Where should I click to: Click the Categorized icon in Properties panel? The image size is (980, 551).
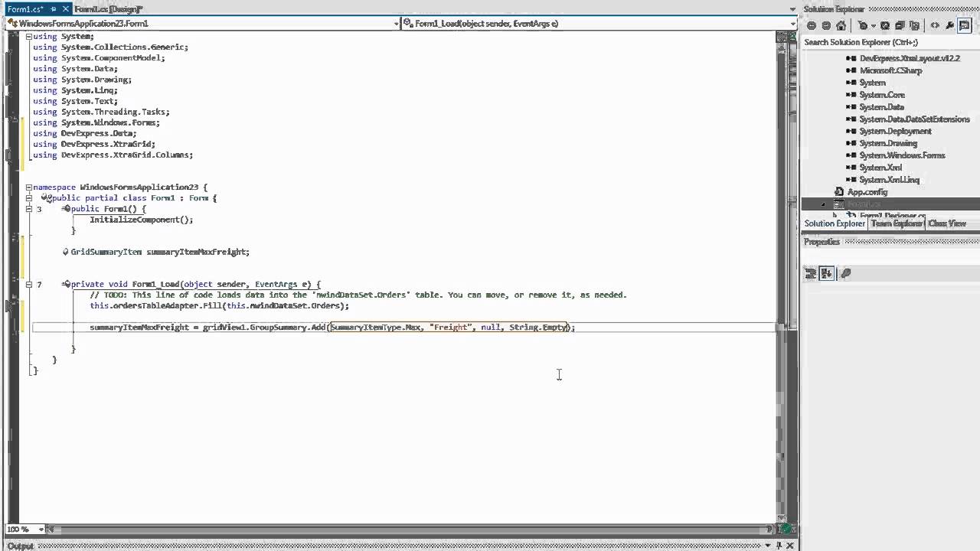pos(811,273)
